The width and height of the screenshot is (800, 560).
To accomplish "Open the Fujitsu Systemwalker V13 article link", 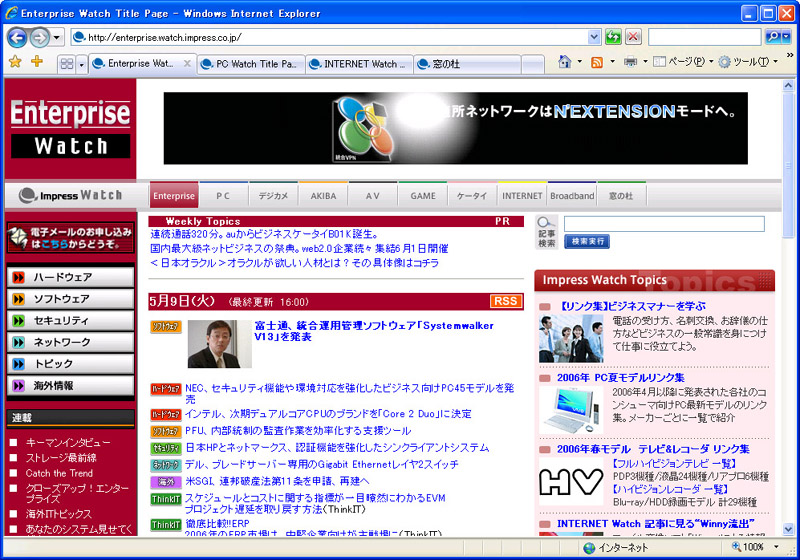I will [x=374, y=331].
